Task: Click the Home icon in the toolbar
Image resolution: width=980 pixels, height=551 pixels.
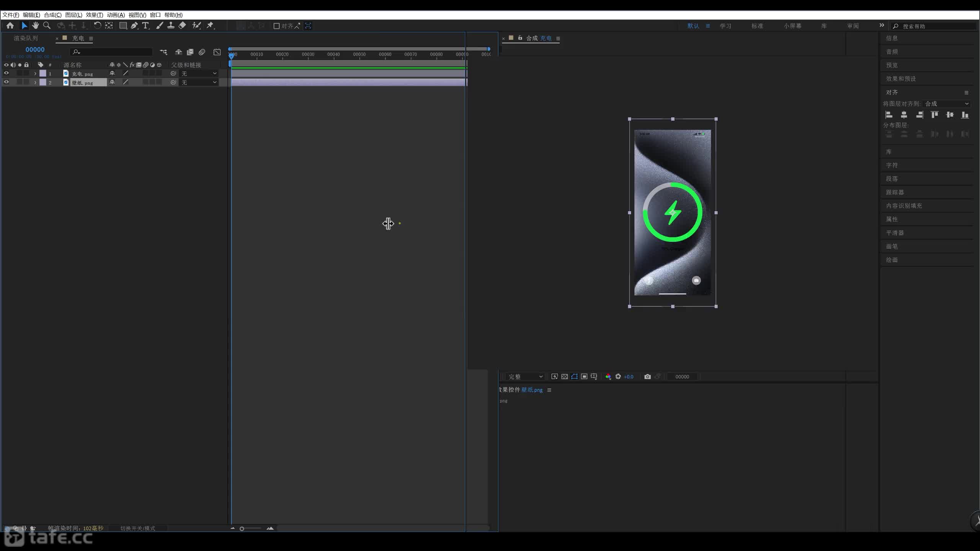Action: (x=10, y=26)
